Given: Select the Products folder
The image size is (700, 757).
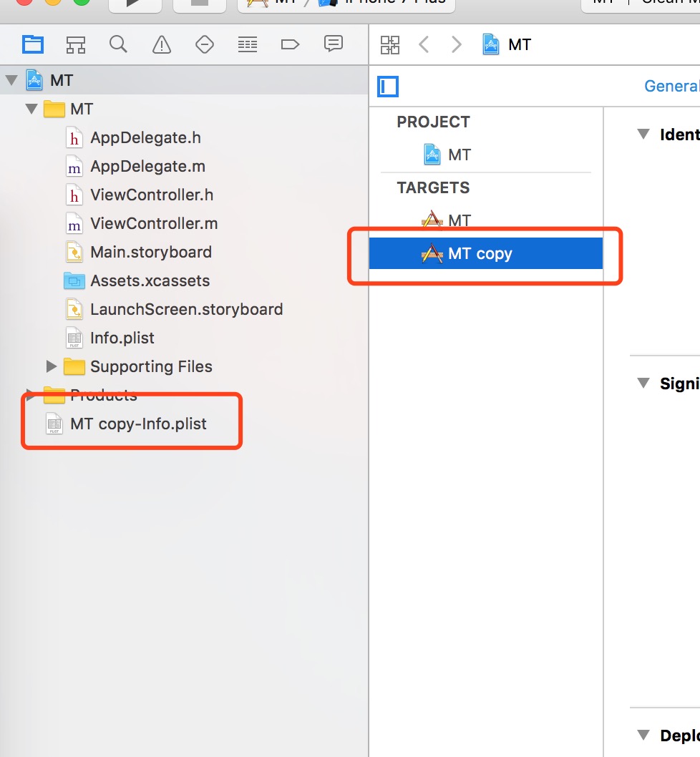Looking at the screenshot, I should pos(103,395).
